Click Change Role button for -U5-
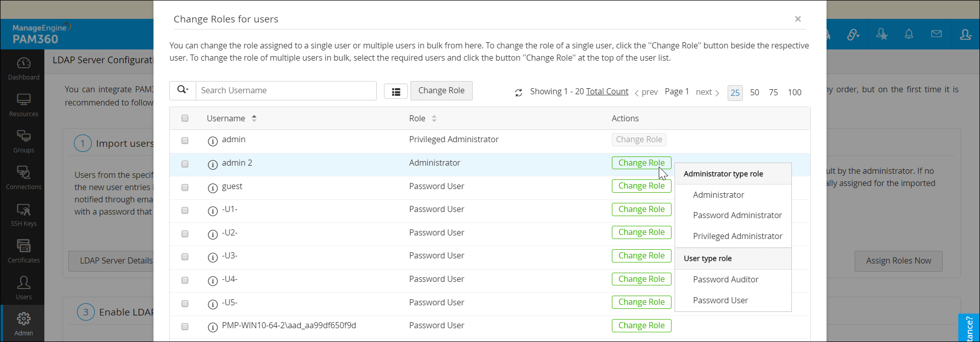 click(641, 302)
